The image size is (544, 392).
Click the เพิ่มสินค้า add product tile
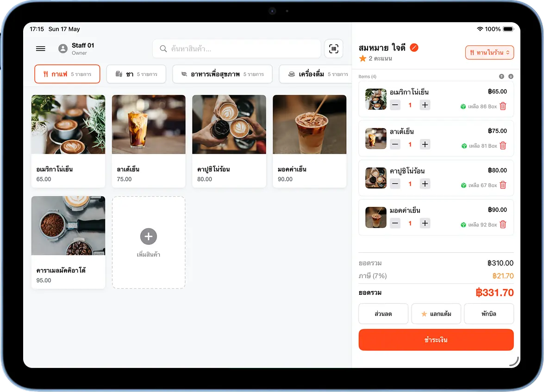pyautogui.click(x=149, y=242)
